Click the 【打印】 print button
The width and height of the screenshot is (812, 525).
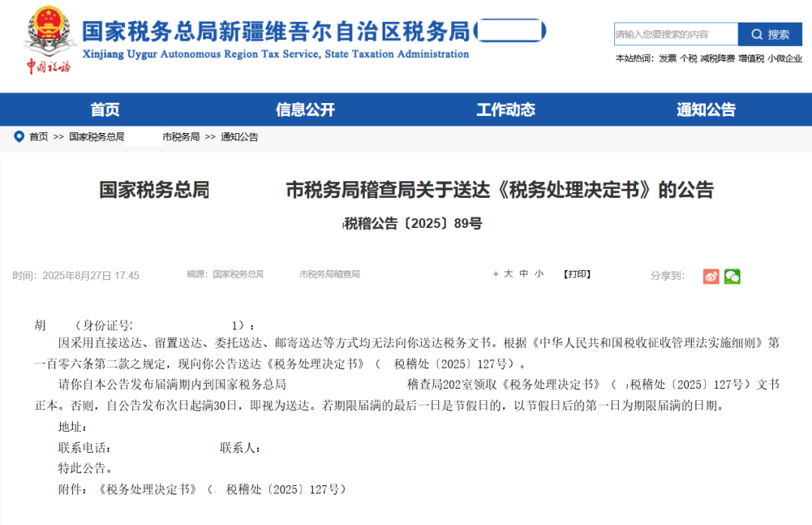pos(577,275)
